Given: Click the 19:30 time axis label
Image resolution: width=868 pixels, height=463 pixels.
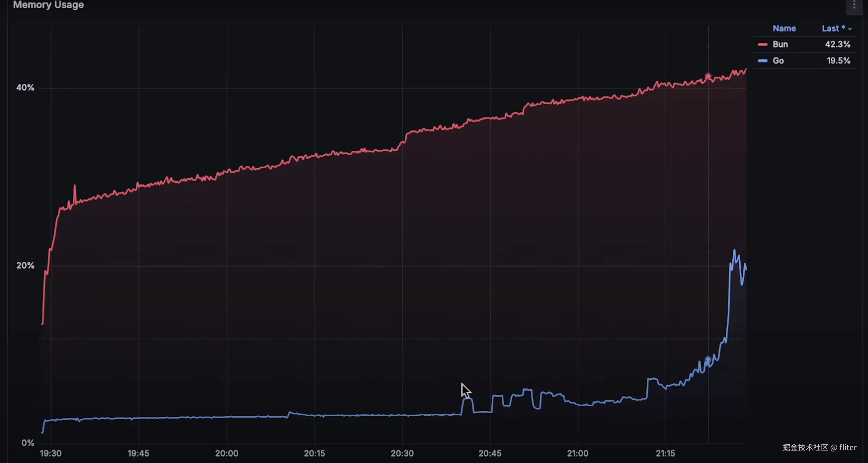Looking at the screenshot, I should pos(51,453).
